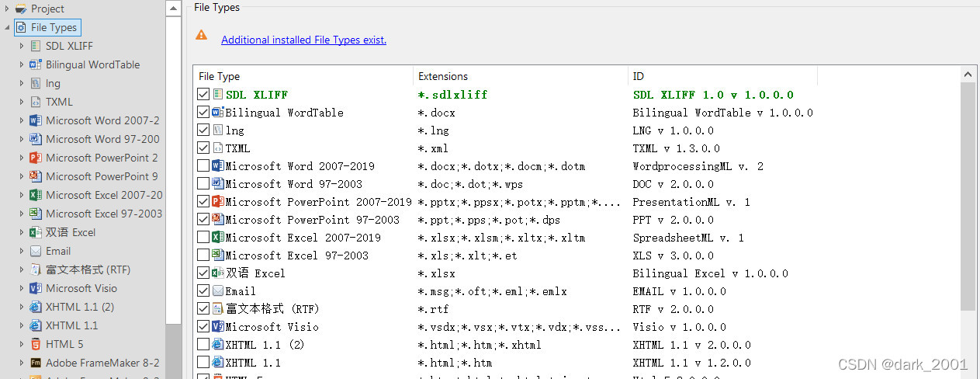Click the Adobe FrameMaker 8-2 tree icon
Viewport: 980px width, 379px height.
[35, 363]
